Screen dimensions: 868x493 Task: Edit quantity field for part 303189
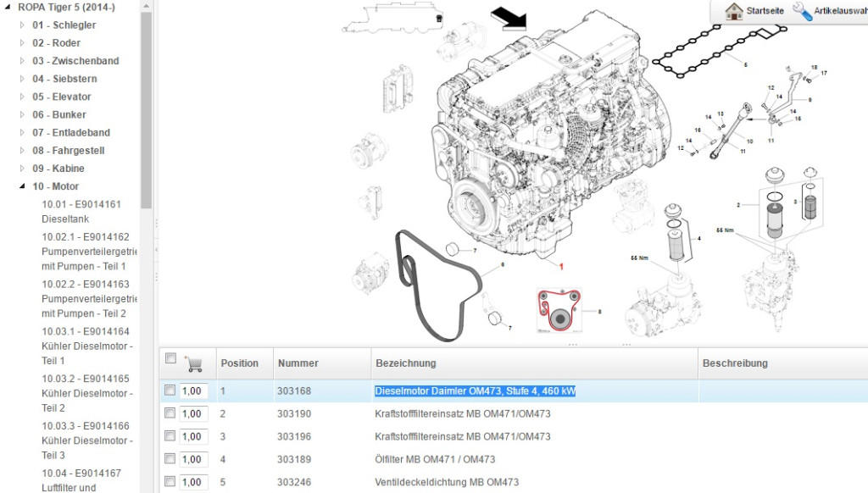pos(194,459)
